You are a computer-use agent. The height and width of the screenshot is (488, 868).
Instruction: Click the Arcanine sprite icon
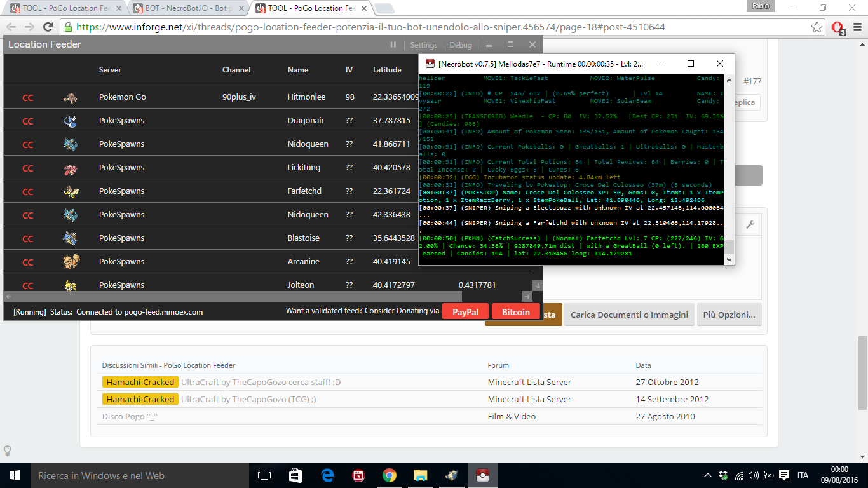70,262
